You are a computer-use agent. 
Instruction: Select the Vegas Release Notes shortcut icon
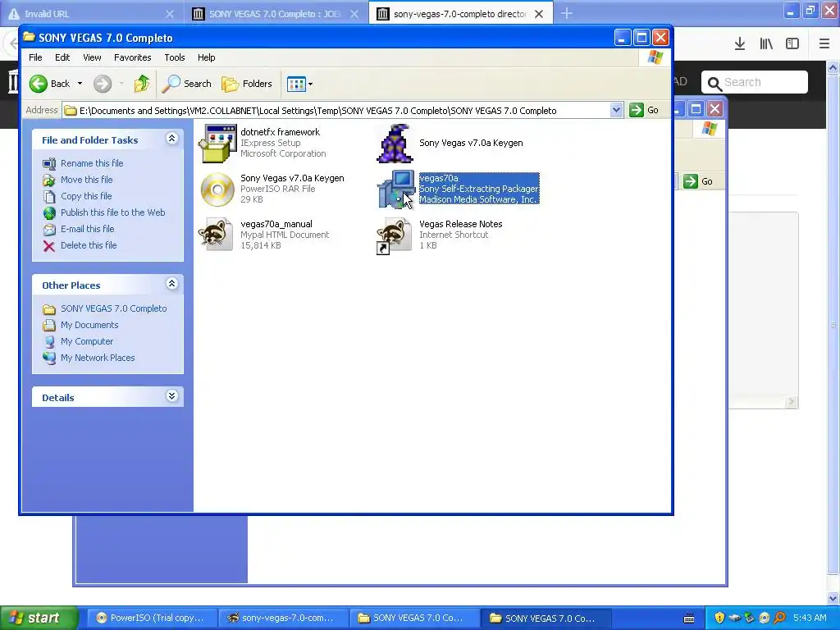[394, 235]
